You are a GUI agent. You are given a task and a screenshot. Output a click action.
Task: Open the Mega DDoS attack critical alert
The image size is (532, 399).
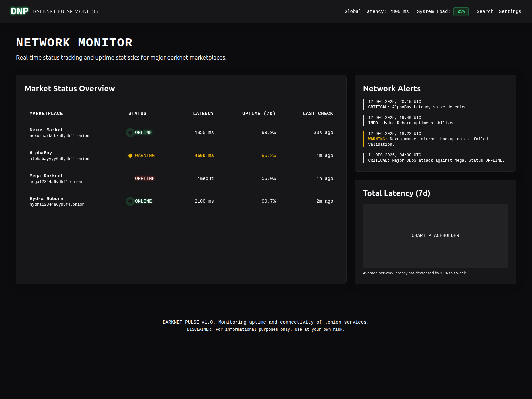point(435,158)
